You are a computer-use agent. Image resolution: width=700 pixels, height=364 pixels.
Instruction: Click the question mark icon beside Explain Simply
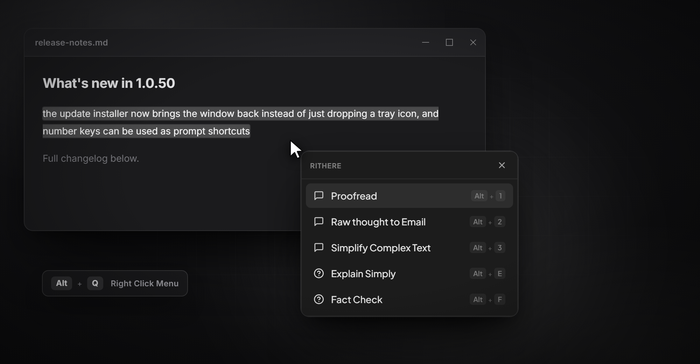(319, 273)
